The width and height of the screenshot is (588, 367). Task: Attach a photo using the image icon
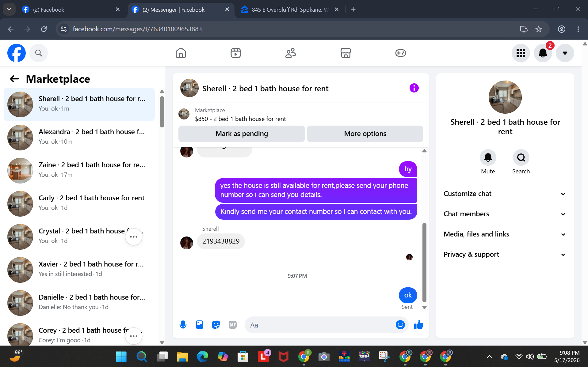pyautogui.click(x=200, y=325)
